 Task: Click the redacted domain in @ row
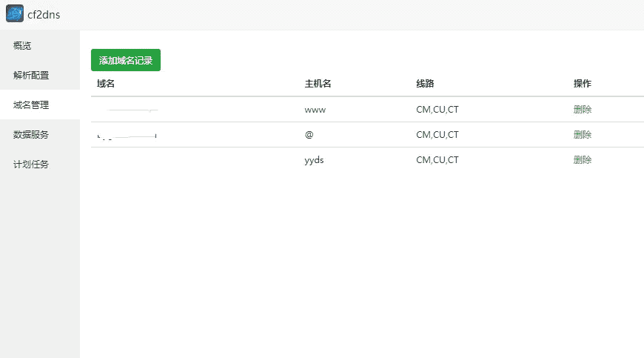point(127,136)
